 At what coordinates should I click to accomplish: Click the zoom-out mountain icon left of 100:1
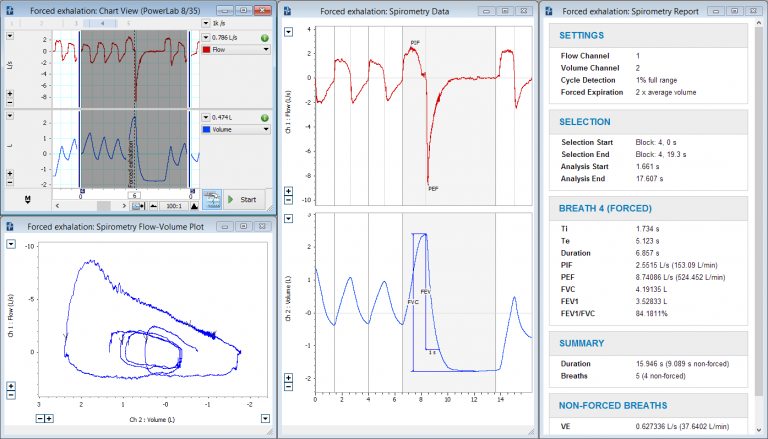pyautogui.click(x=151, y=206)
